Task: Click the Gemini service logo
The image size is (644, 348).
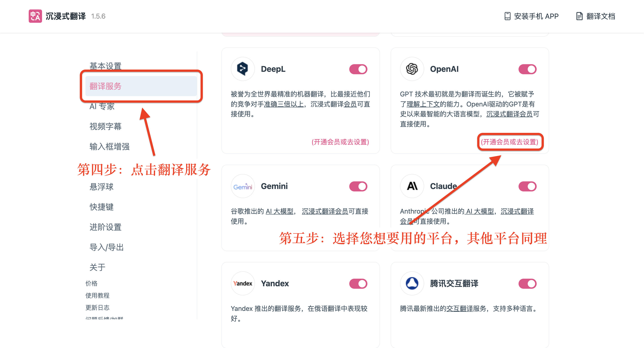Action: [x=242, y=186]
